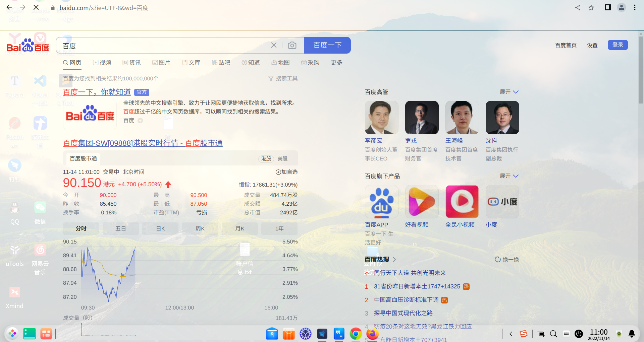Open hot search 中国高血压诊断标准下调

pyautogui.click(x=406, y=300)
